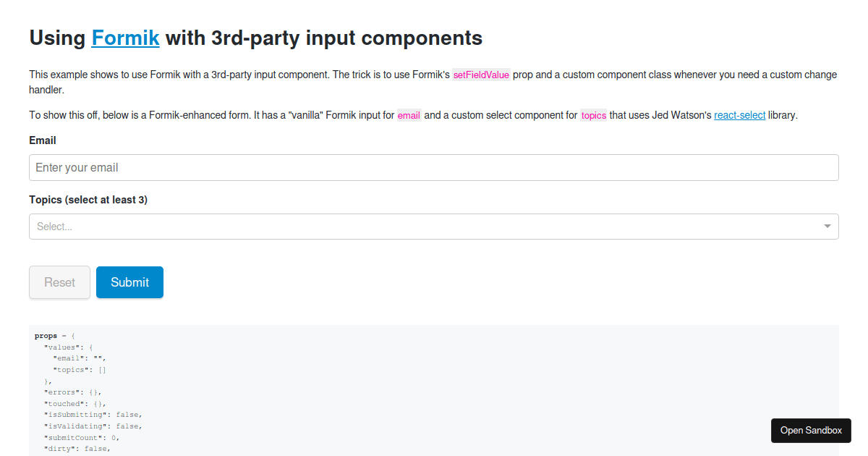Click inside the Email input field
The image size is (868, 456).
click(x=434, y=167)
